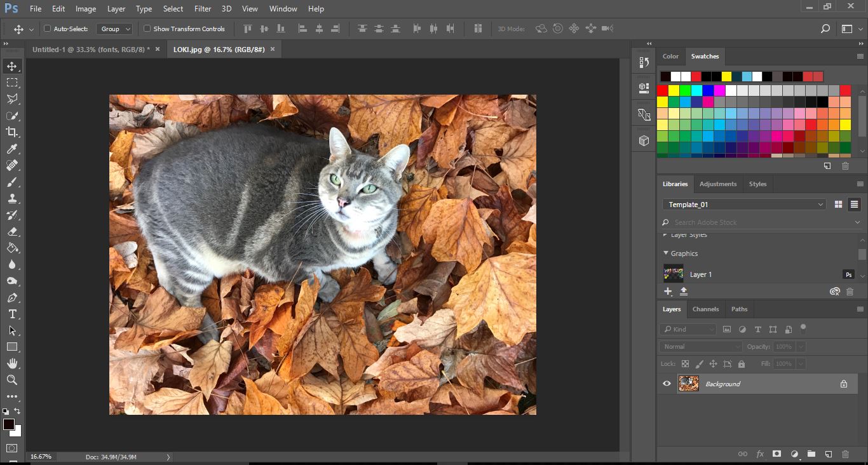Check Show Transform Controls
The image size is (868, 465).
[147, 29]
